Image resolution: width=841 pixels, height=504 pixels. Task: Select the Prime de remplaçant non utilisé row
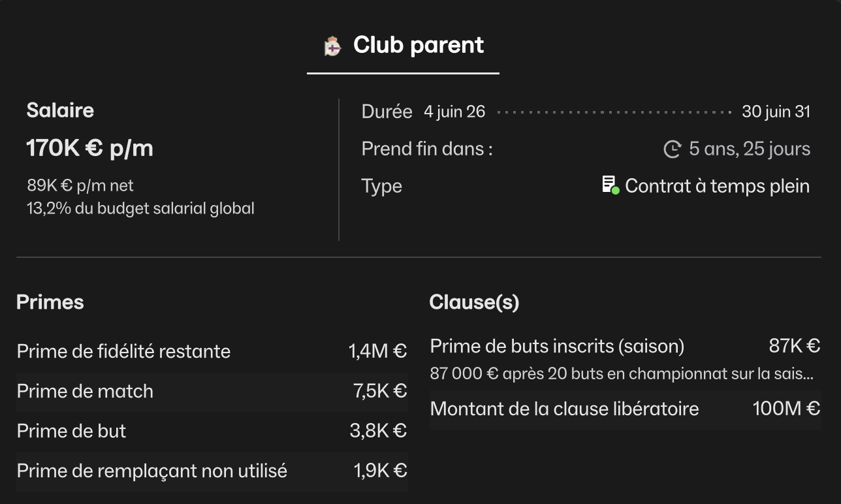[212, 471]
